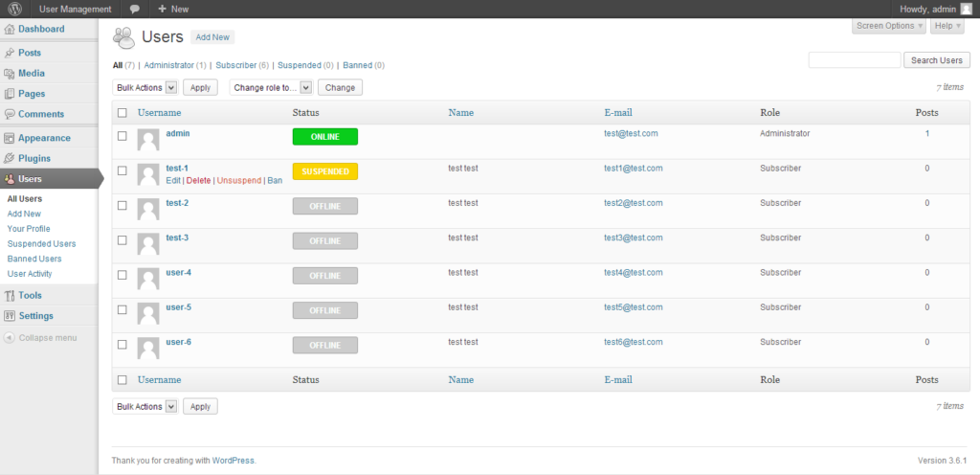
Task: Click Delete link for test-1
Action: pyautogui.click(x=199, y=181)
